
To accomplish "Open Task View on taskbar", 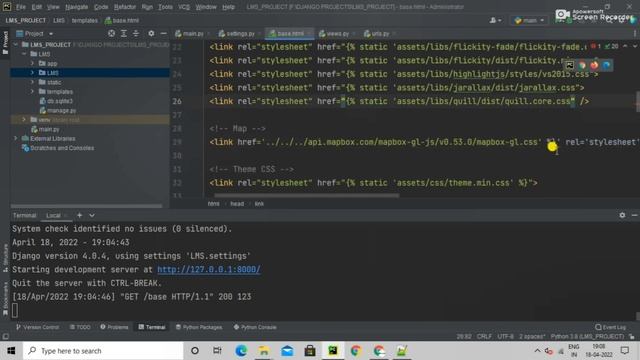I will click(x=217, y=351).
